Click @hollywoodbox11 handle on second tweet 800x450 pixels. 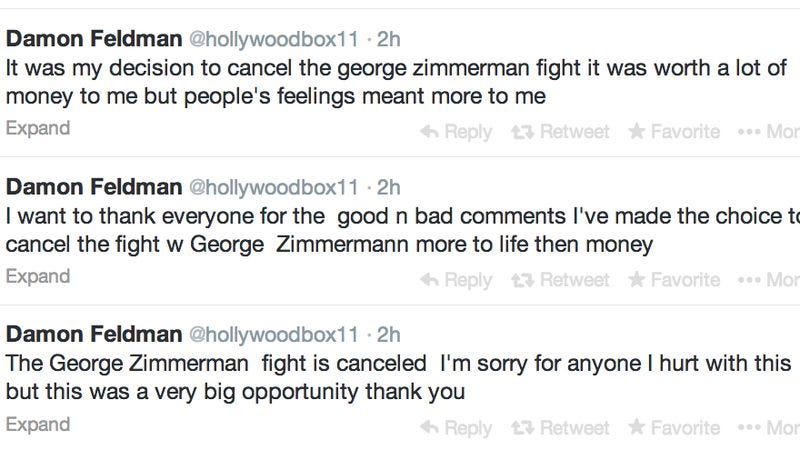click(274, 187)
